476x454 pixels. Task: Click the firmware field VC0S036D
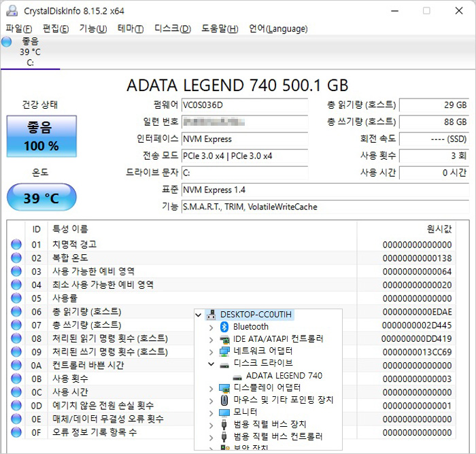[245, 105]
